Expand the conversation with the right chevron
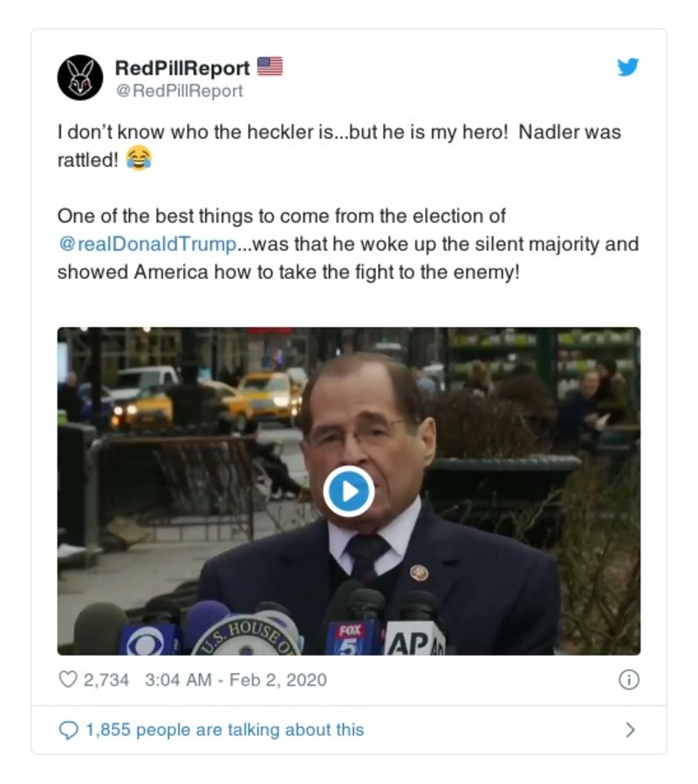This screenshot has height=784, width=698. (630, 730)
